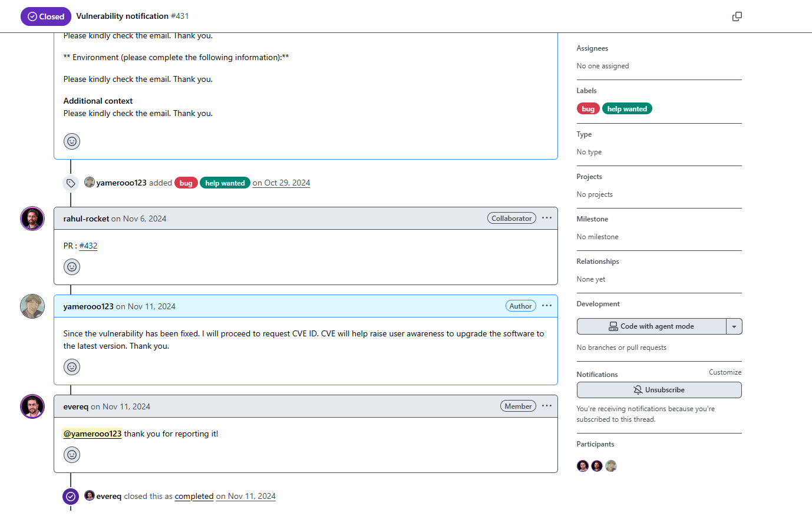The height and width of the screenshot is (516, 812).
Task: Click the Customize notifications link
Action: click(x=725, y=372)
